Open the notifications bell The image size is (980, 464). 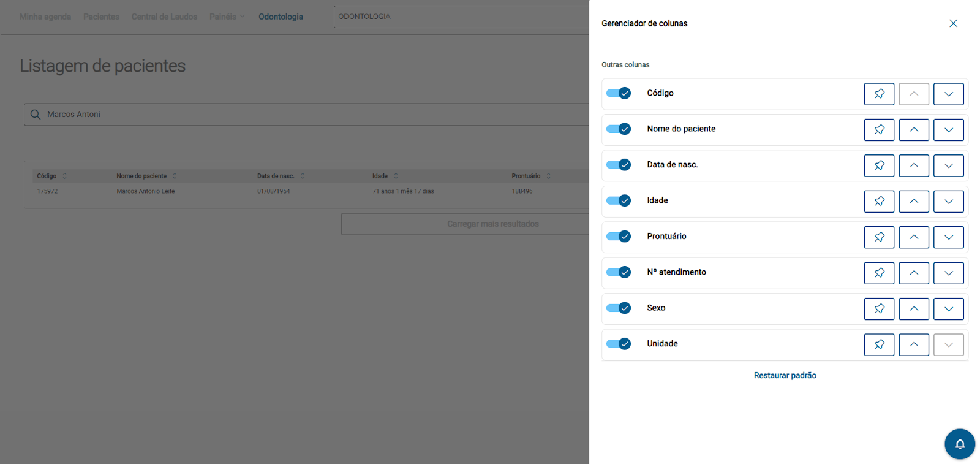pos(959,444)
